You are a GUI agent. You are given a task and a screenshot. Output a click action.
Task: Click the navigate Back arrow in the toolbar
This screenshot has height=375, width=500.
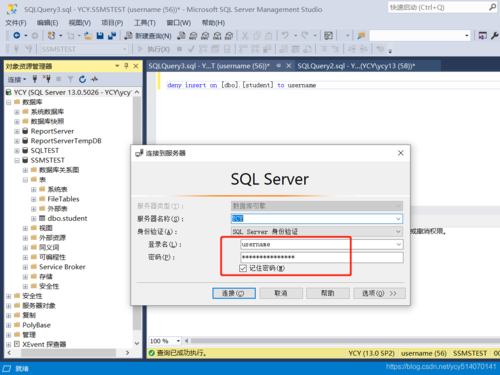tap(17, 35)
